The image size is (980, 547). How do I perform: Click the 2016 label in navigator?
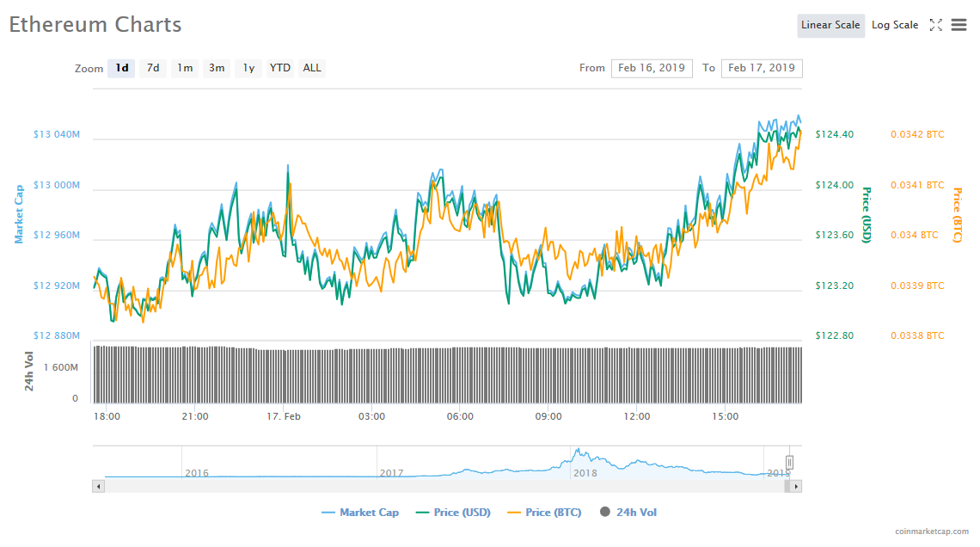(x=197, y=473)
